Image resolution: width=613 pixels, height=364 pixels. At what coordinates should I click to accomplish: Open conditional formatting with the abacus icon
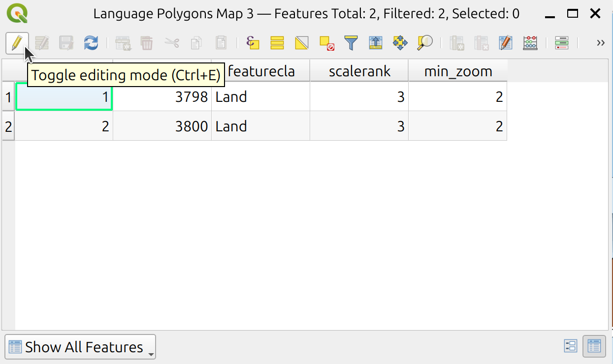[x=530, y=43]
